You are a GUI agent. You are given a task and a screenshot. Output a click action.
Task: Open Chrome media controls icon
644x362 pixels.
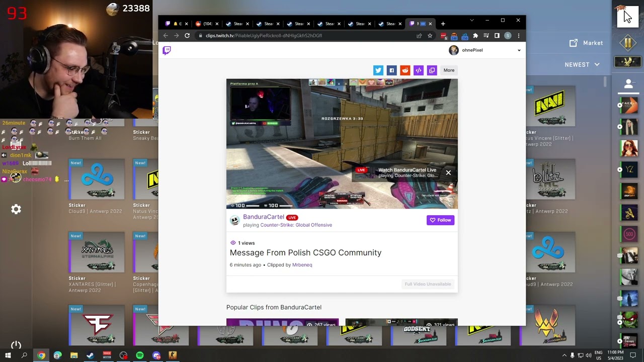click(486, 36)
